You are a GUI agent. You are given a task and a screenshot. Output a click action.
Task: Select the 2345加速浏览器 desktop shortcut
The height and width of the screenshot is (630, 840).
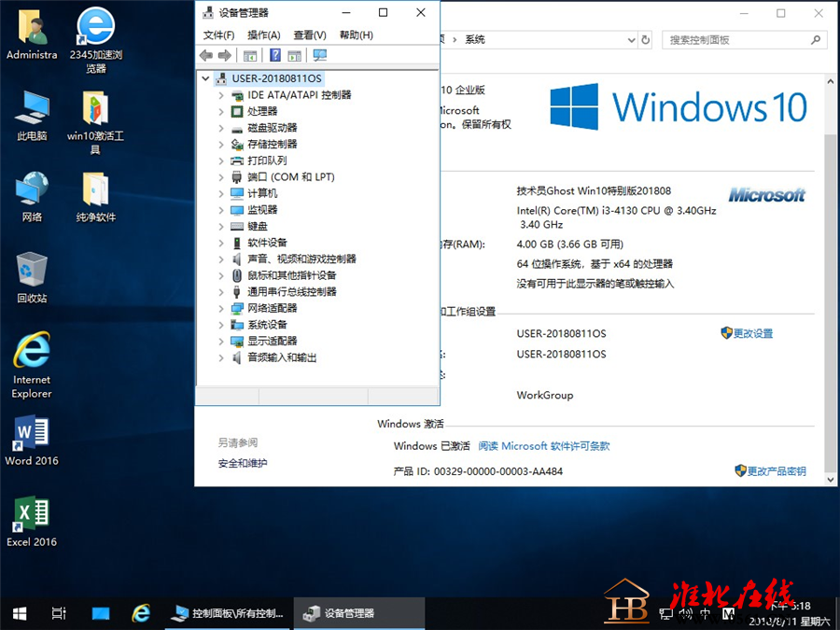click(96, 41)
